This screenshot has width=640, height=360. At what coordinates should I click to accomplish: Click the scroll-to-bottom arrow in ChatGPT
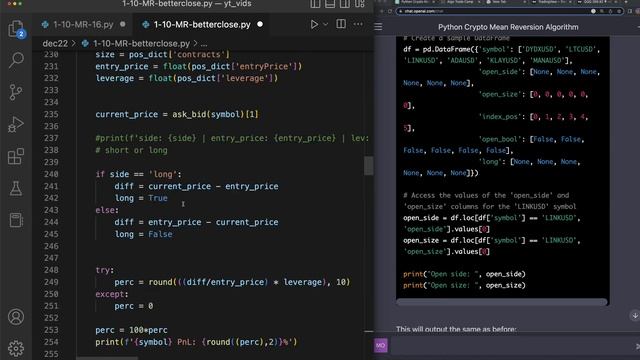(x=635, y=316)
